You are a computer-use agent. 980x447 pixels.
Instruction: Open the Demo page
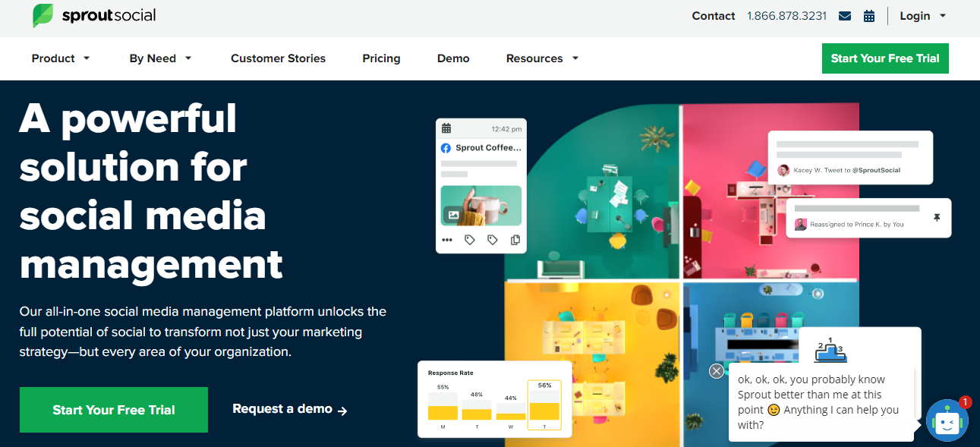tap(453, 58)
